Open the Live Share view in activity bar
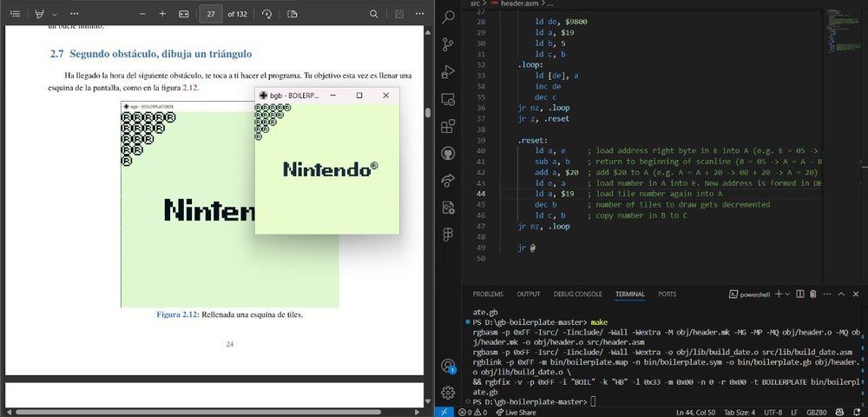Viewport: 868px width, 417px height. pos(448,181)
